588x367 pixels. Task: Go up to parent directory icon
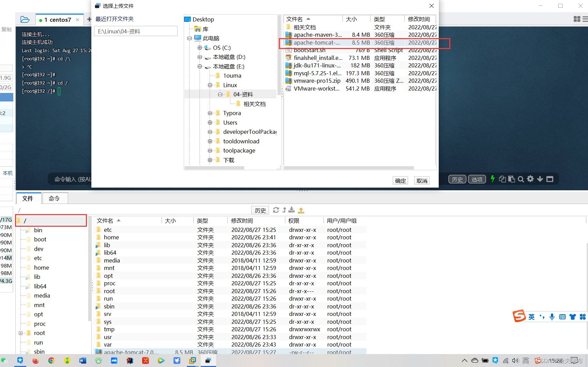[x=284, y=210]
